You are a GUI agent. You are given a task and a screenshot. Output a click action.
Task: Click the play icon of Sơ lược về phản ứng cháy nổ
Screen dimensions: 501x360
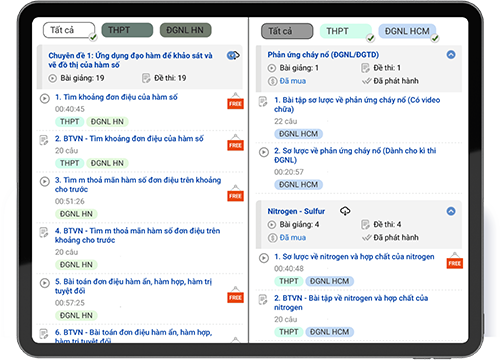[264, 152]
